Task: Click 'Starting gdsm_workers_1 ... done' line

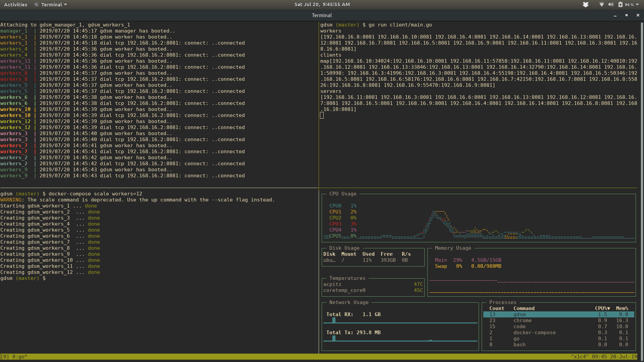Action: pyautogui.click(x=48, y=206)
